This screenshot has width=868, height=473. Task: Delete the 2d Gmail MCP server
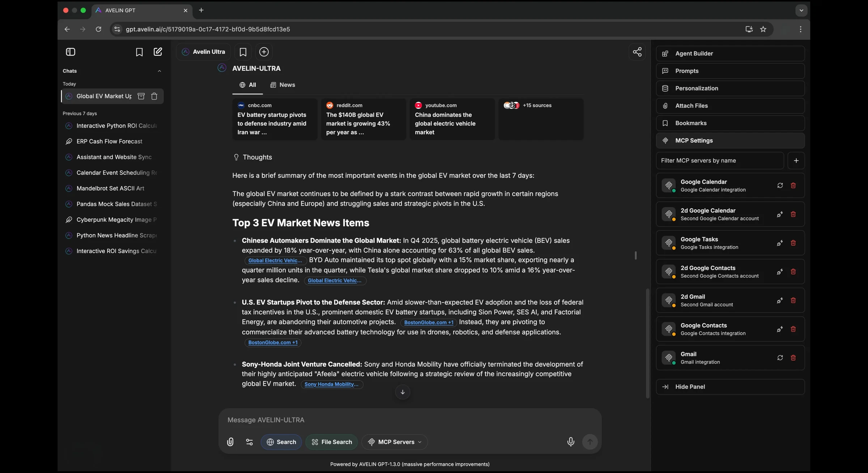pos(793,301)
